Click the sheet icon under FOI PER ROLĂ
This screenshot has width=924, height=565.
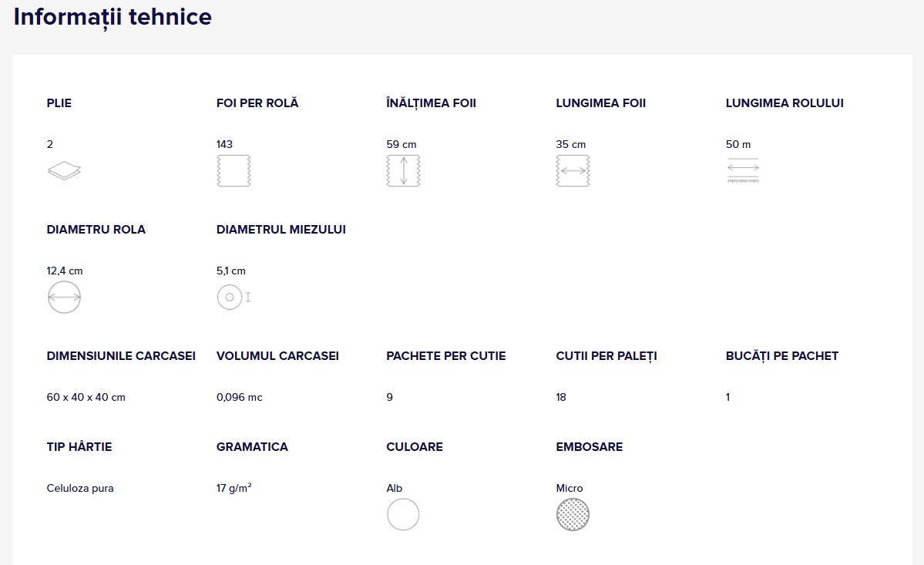tap(234, 171)
